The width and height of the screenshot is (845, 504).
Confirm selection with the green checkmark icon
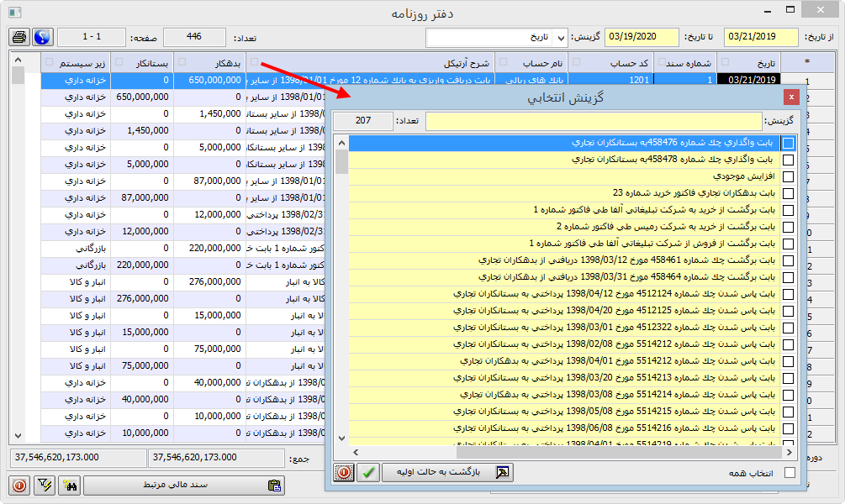pyautogui.click(x=367, y=472)
